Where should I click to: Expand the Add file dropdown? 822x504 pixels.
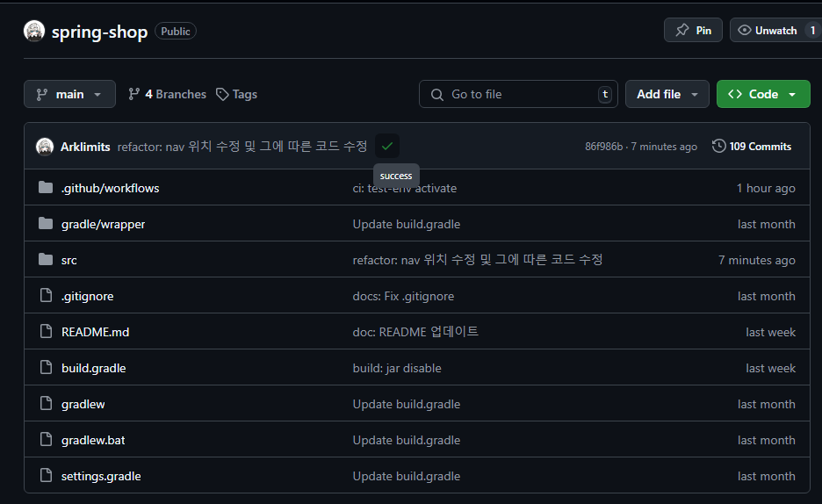(667, 94)
